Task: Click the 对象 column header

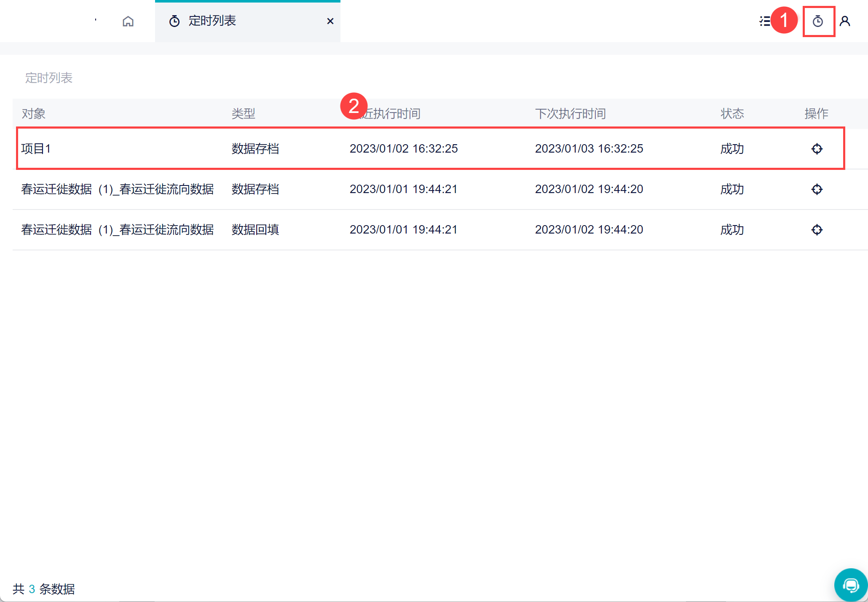Action: pyautogui.click(x=34, y=113)
